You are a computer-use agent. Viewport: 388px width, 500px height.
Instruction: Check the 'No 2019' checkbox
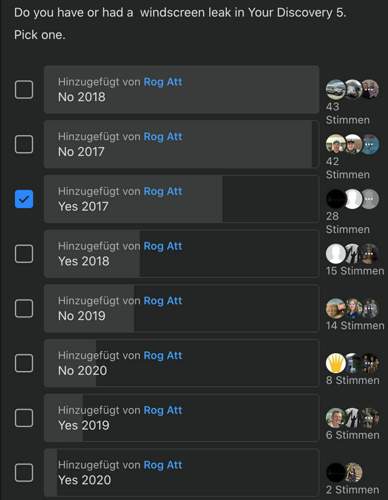click(24, 308)
